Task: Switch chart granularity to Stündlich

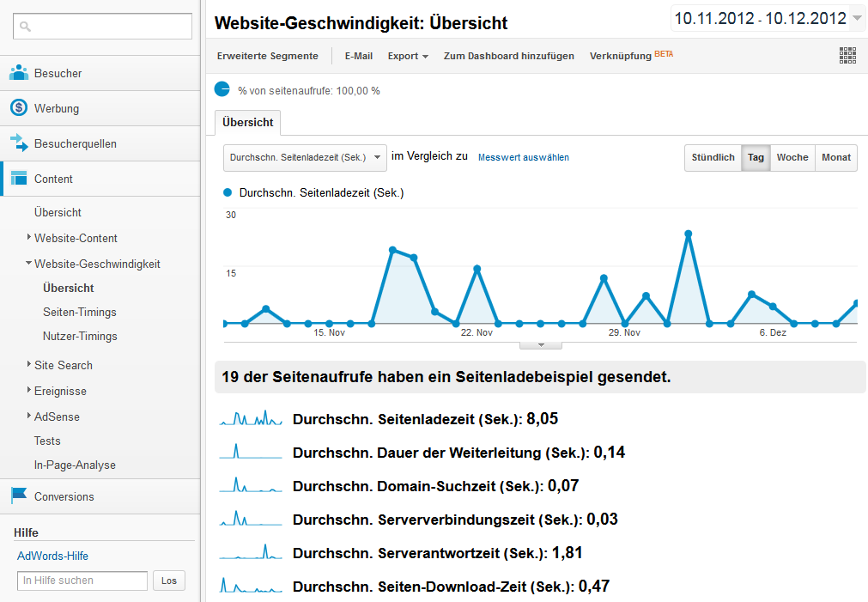Action: coord(713,158)
